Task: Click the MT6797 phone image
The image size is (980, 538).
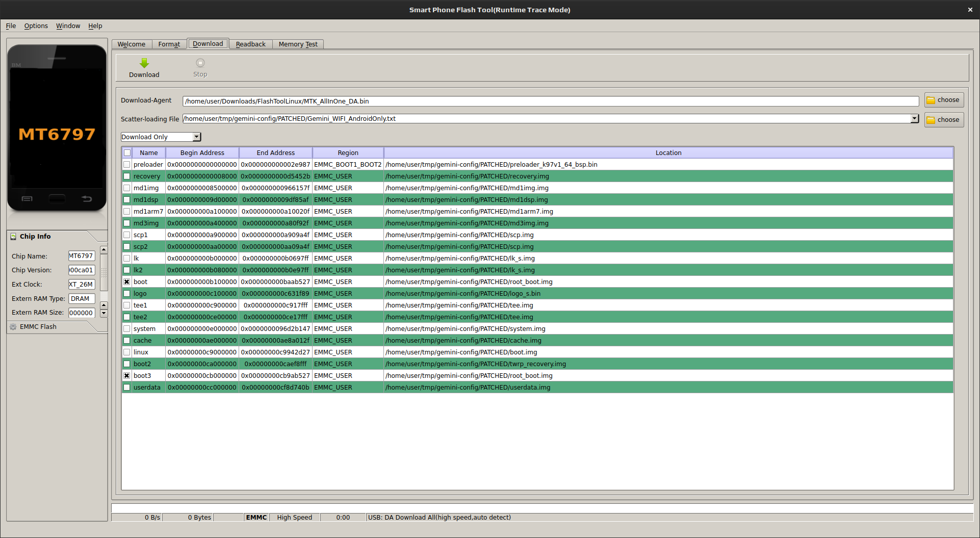Action: (x=57, y=128)
